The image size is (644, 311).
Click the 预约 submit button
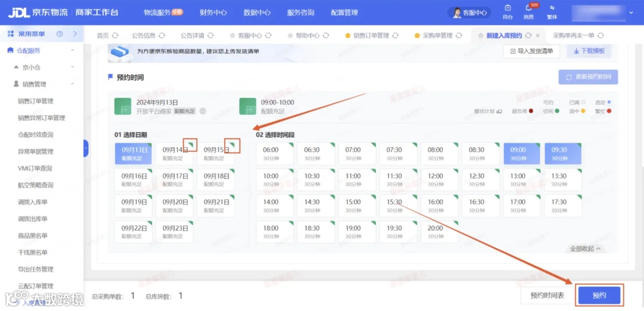(x=599, y=296)
